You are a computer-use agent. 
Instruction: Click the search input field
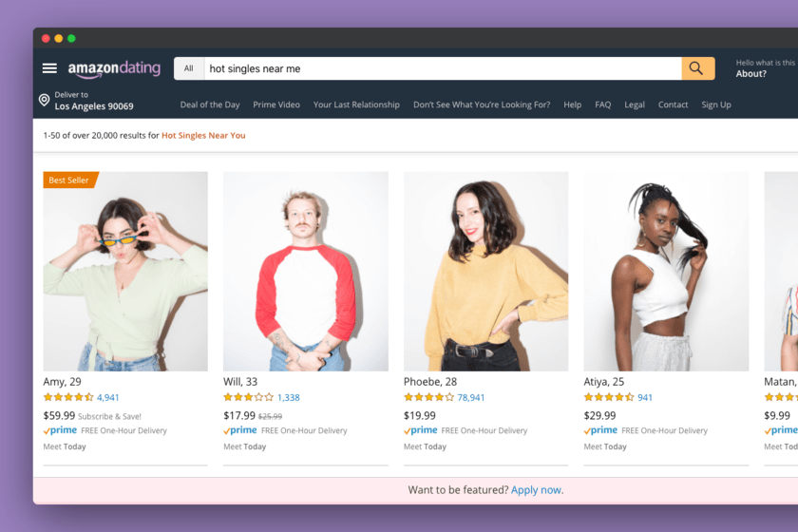click(443, 68)
